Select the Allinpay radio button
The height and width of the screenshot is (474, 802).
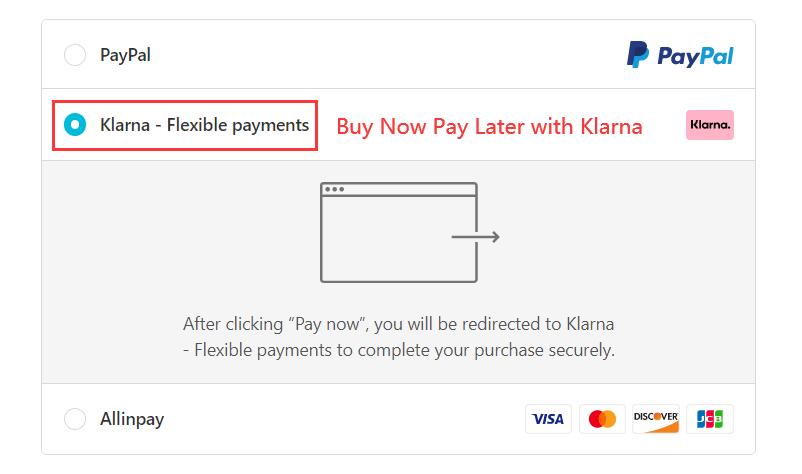[x=75, y=419]
